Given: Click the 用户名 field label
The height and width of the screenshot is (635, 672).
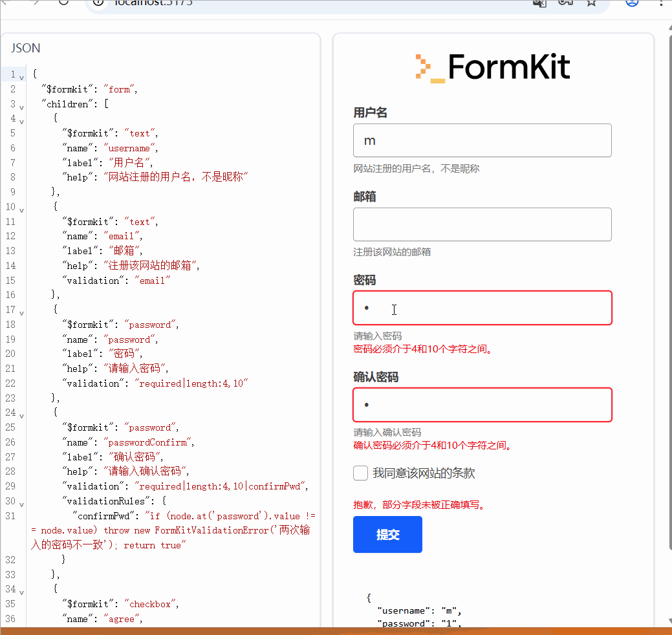Looking at the screenshot, I should point(371,113).
